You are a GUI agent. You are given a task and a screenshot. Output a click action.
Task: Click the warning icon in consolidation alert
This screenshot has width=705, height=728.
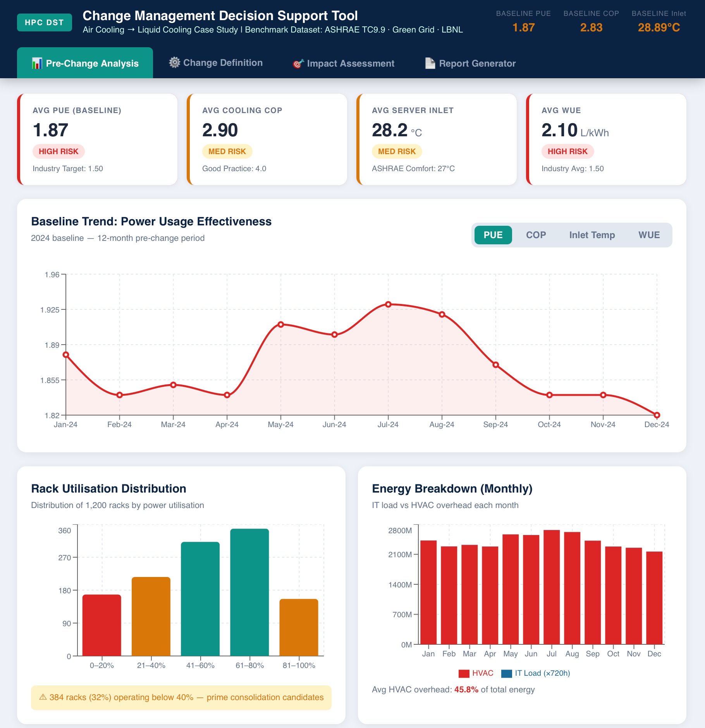pos(43,697)
